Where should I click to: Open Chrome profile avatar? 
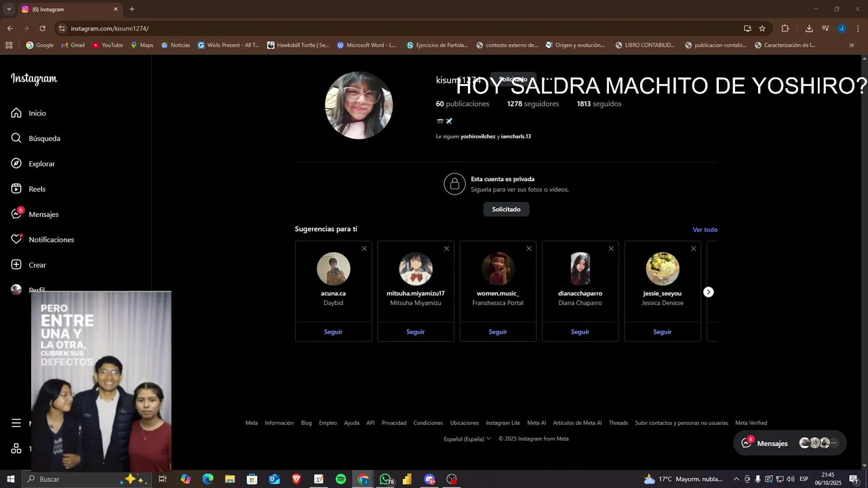842,28
